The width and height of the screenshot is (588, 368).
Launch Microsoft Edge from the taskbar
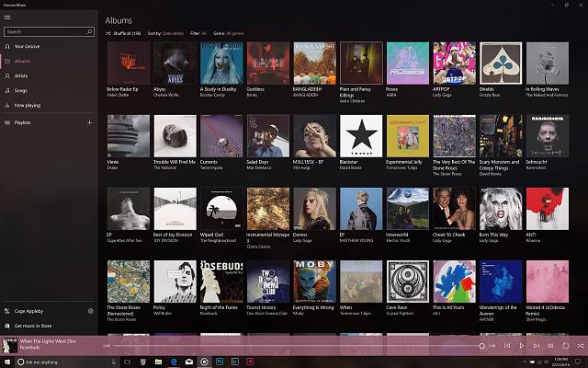pos(174,362)
